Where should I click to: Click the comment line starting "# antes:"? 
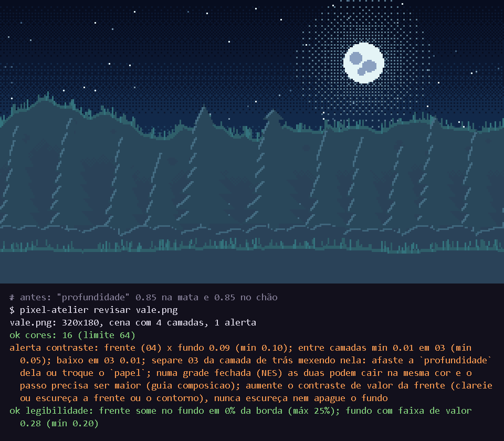pos(143,297)
